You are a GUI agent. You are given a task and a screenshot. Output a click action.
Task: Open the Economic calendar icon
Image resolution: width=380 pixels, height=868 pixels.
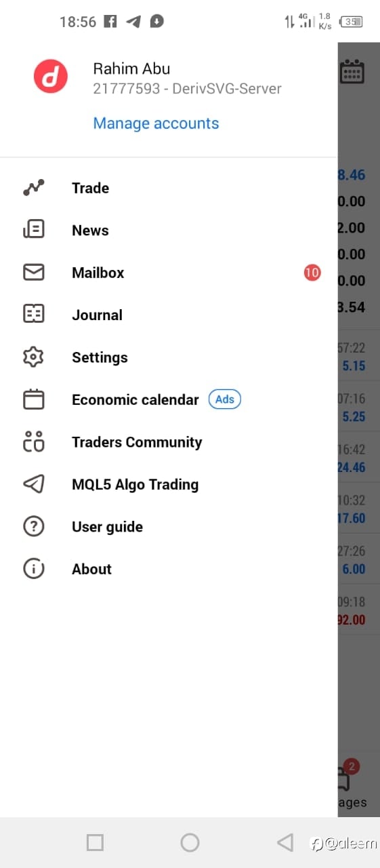[x=34, y=399]
